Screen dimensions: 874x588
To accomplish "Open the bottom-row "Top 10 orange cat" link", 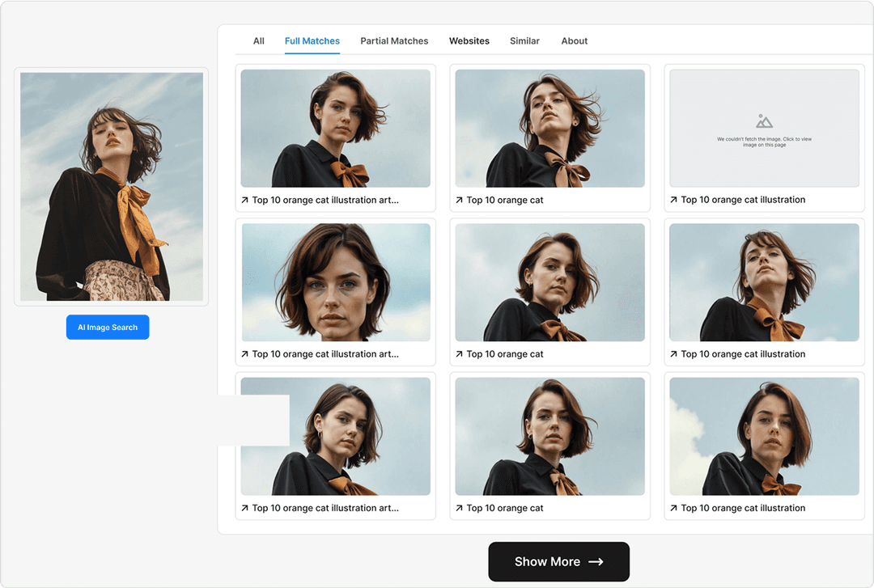I will tap(505, 508).
